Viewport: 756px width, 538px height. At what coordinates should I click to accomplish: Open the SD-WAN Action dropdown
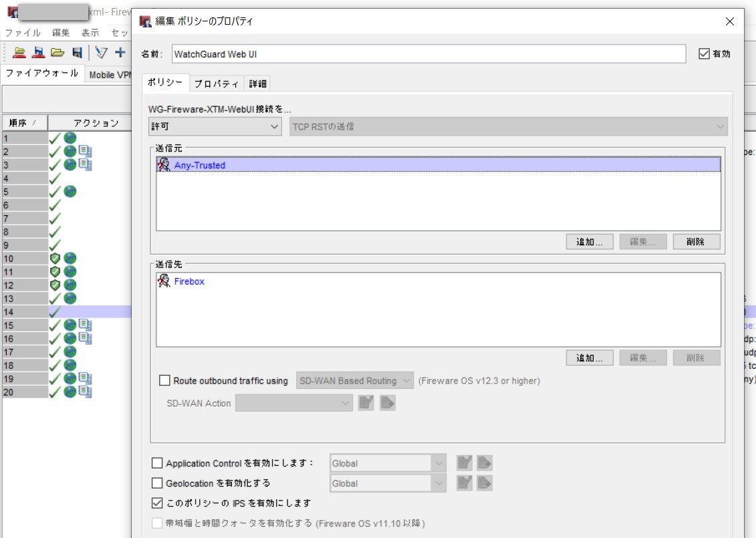point(294,402)
